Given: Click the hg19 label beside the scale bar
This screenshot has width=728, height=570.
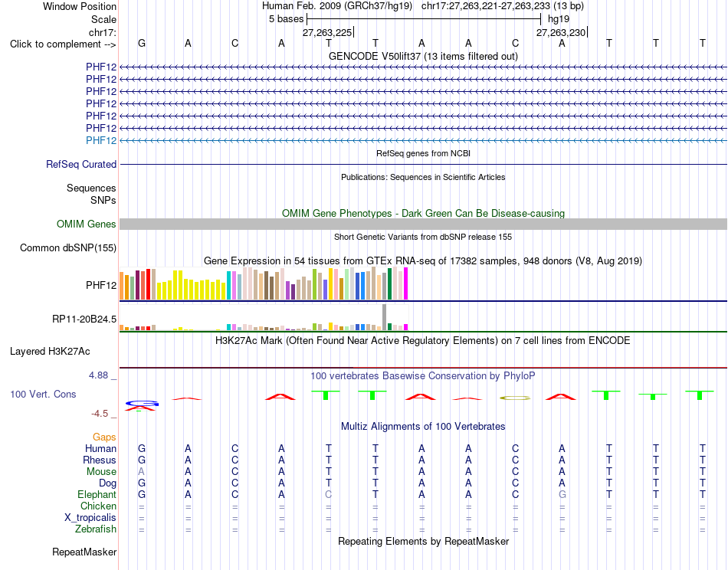Looking at the screenshot, I should click(559, 19).
